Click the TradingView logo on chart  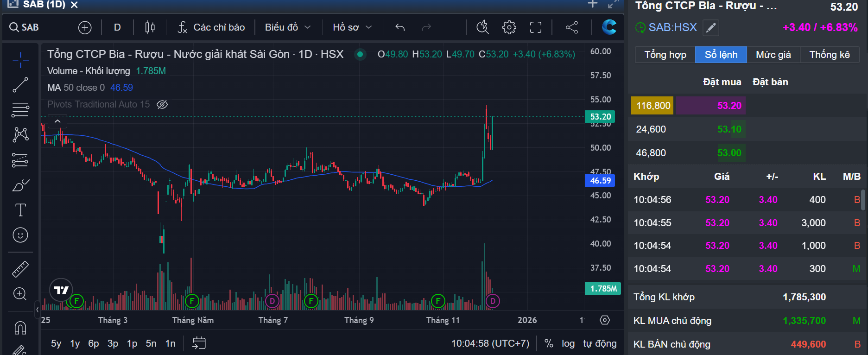61,290
